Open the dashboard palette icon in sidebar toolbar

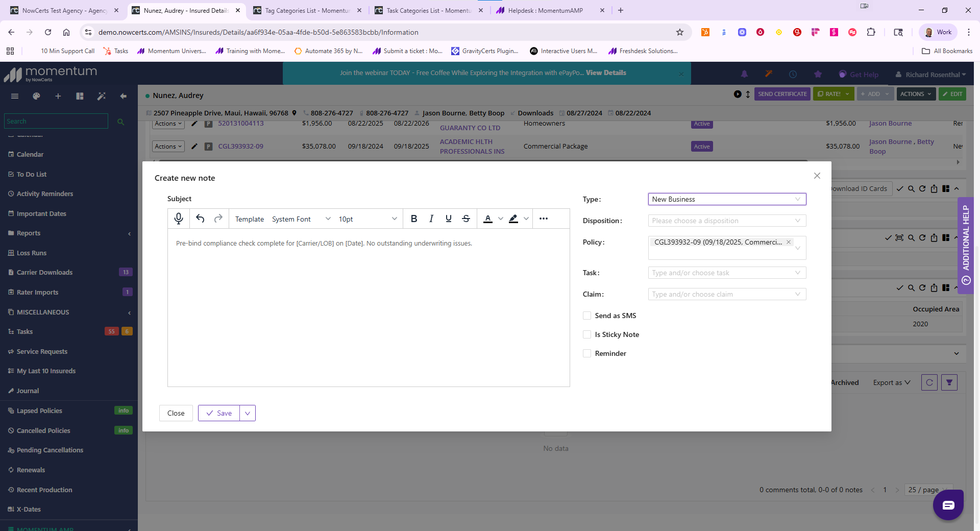pos(36,96)
